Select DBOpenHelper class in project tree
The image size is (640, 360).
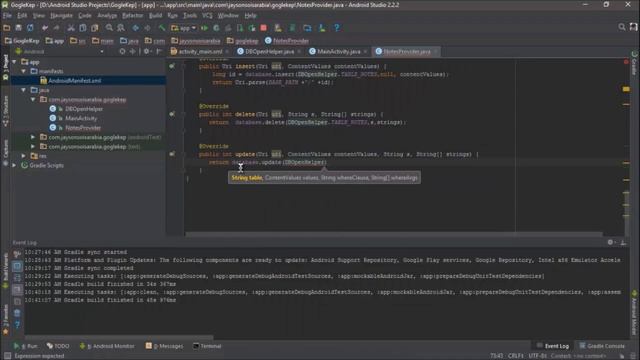coord(84,109)
